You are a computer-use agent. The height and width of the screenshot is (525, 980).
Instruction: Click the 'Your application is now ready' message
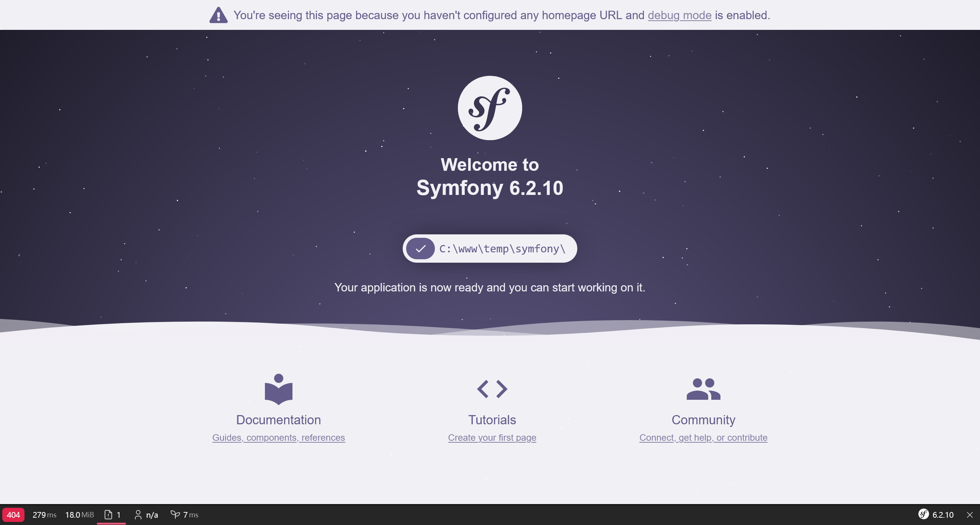click(490, 288)
